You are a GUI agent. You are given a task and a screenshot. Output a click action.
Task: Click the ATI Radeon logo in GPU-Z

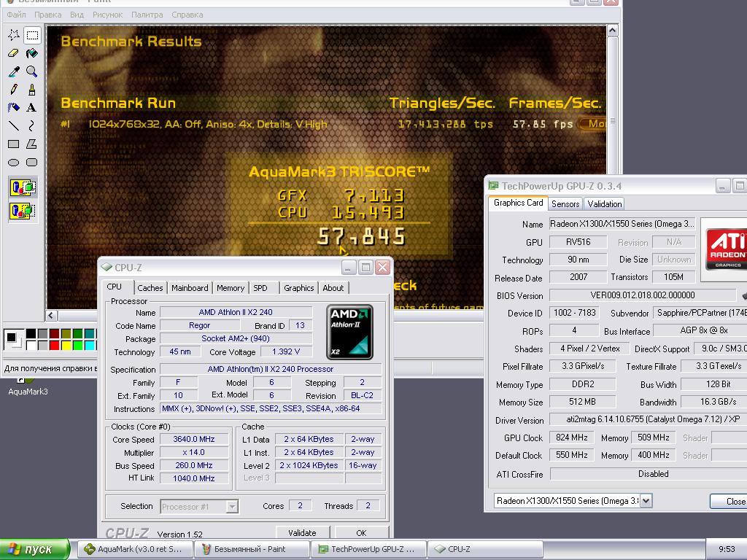click(x=726, y=249)
